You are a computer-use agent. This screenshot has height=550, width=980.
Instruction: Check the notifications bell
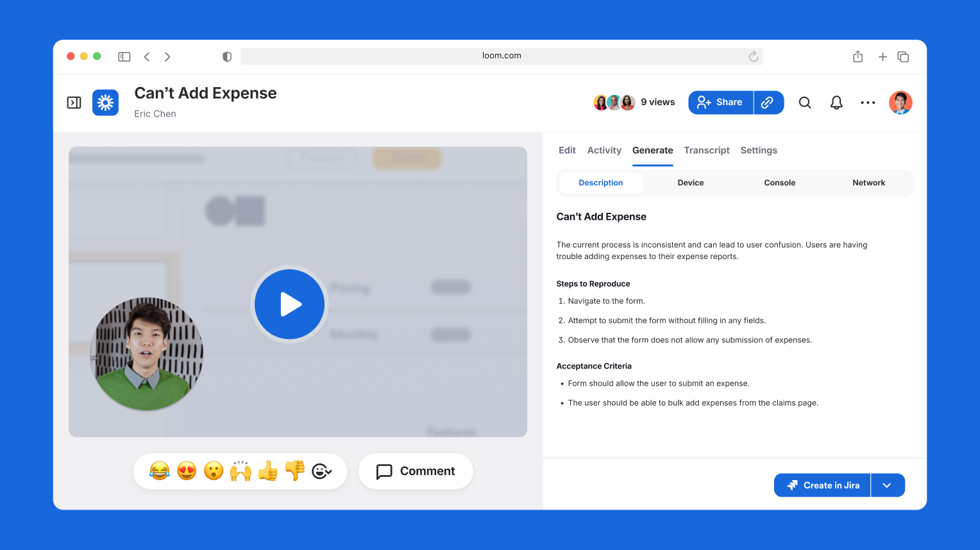point(836,102)
